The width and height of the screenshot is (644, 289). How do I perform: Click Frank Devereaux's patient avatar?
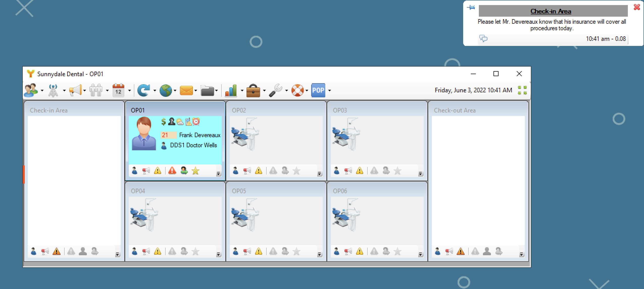144,134
